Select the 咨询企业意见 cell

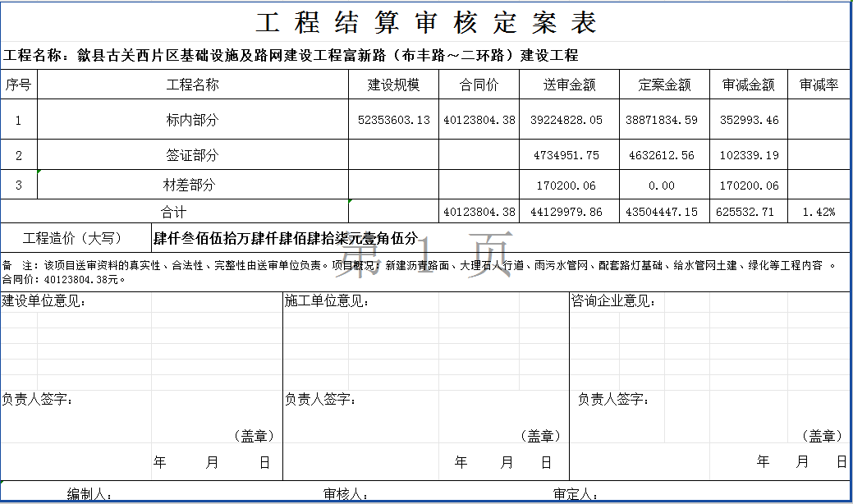pyautogui.click(x=614, y=301)
